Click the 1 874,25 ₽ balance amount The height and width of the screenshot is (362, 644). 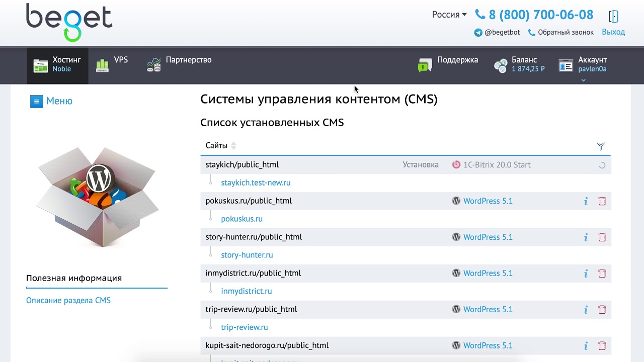click(x=528, y=69)
